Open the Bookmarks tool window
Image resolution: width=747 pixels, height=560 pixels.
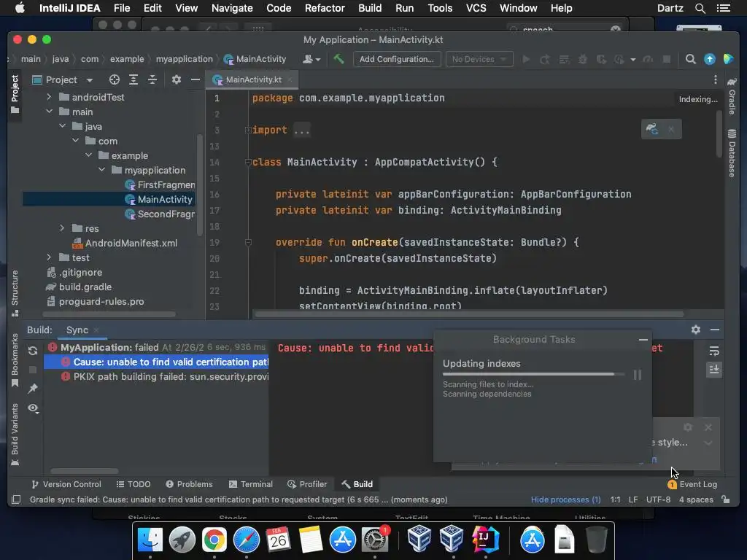pyautogui.click(x=15, y=360)
